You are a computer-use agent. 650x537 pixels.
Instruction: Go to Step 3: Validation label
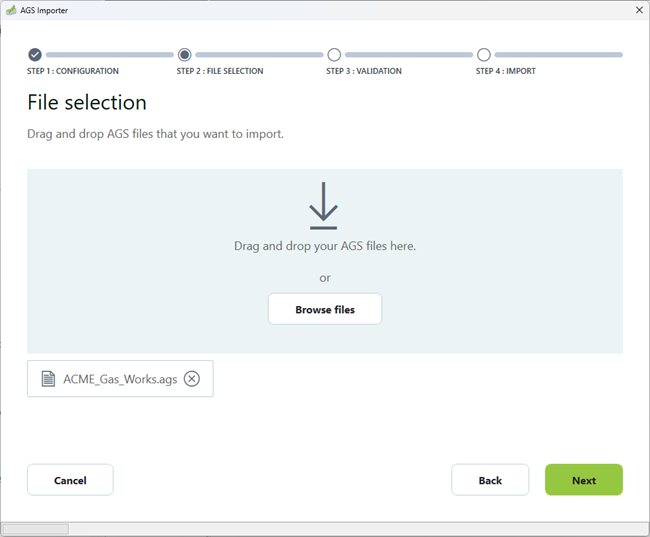click(364, 72)
